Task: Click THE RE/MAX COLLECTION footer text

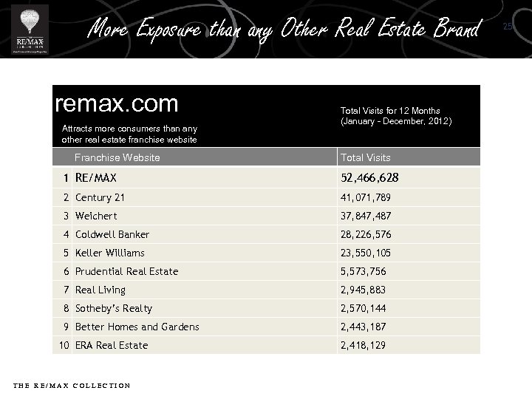Action: [x=72, y=385]
